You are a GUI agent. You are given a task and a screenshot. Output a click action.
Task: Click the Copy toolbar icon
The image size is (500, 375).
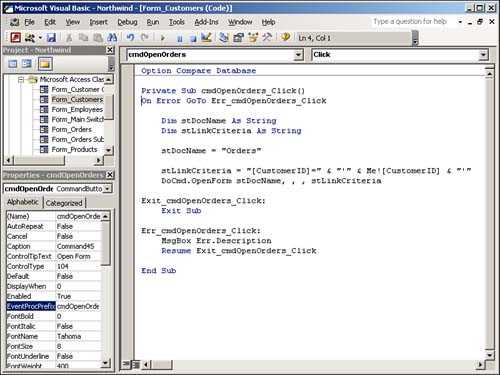pos(83,38)
